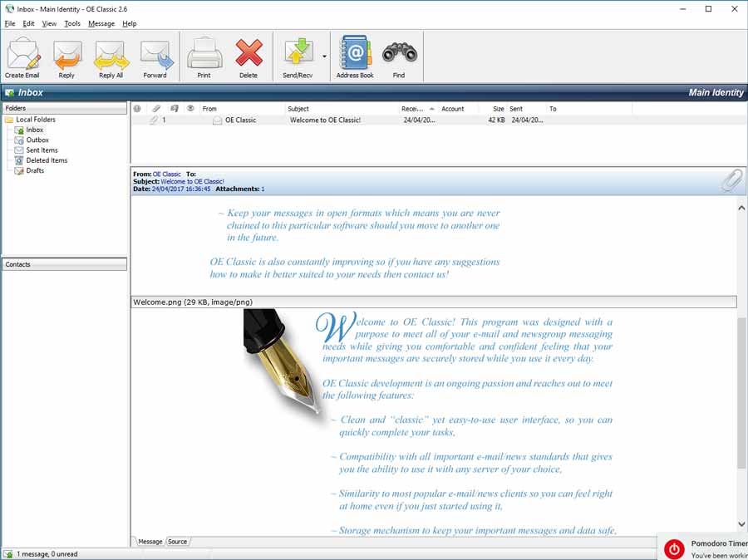Open the Drafts folder
The image size is (748, 560).
[x=35, y=170]
